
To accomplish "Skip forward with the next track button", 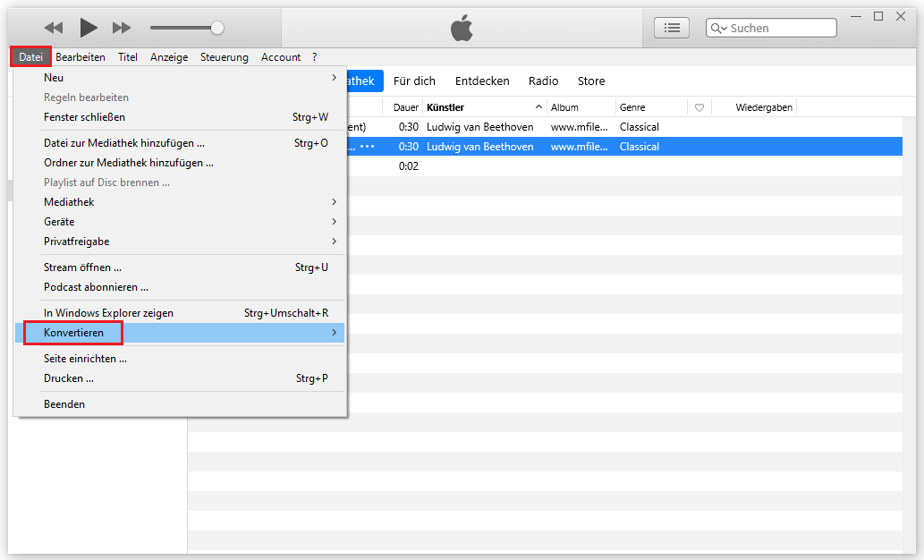I will 122,28.
